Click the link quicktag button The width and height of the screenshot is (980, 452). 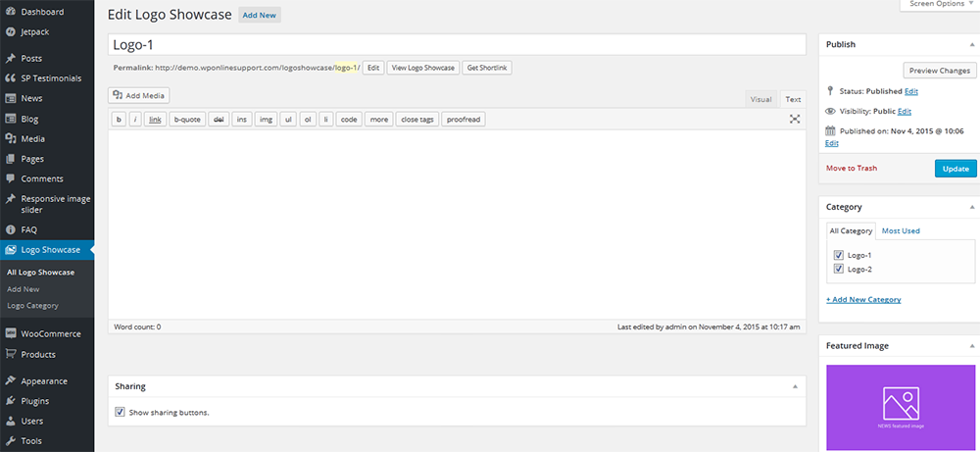pos(155,120)
